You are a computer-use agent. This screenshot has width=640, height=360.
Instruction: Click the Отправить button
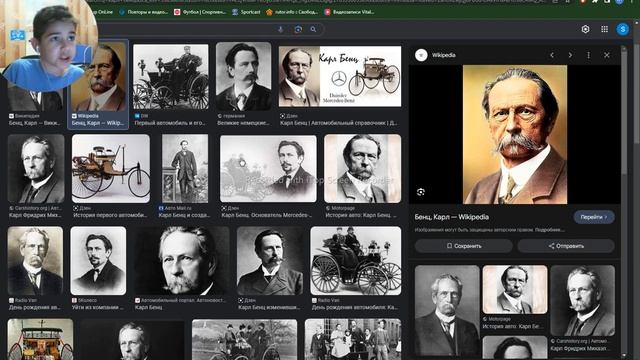click(566, 246)
